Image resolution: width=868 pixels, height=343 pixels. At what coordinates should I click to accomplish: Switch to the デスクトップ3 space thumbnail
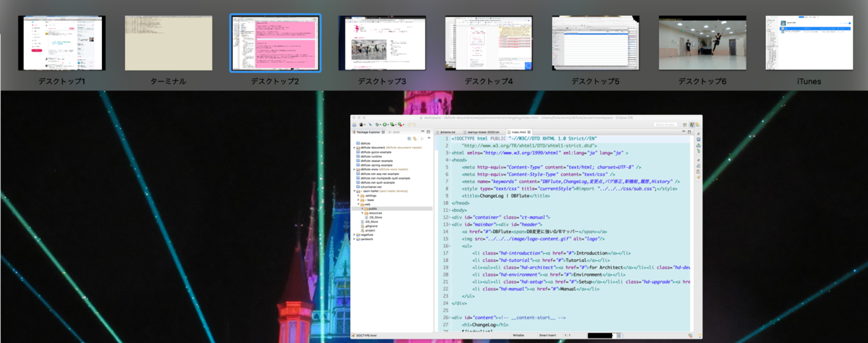[382, 43]
